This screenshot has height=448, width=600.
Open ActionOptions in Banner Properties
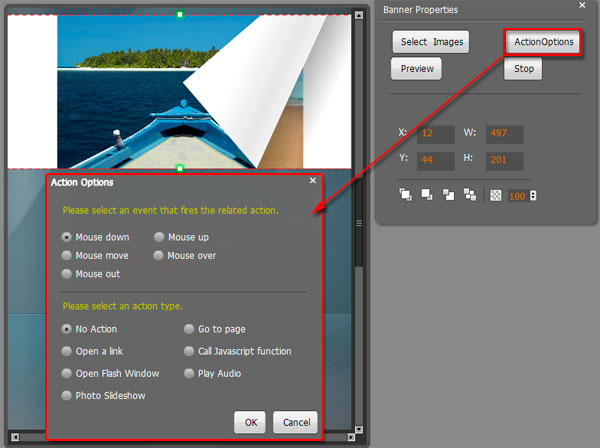click(x=543, y=42)
